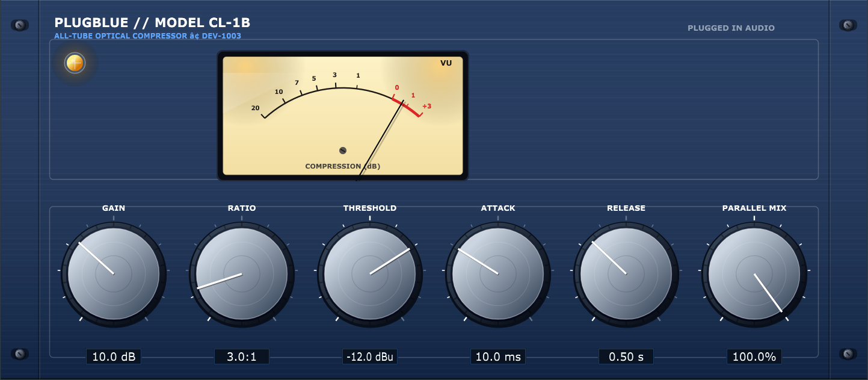
Task: Select the 100.0% parallel mix value field
Action: coord(754,357)
